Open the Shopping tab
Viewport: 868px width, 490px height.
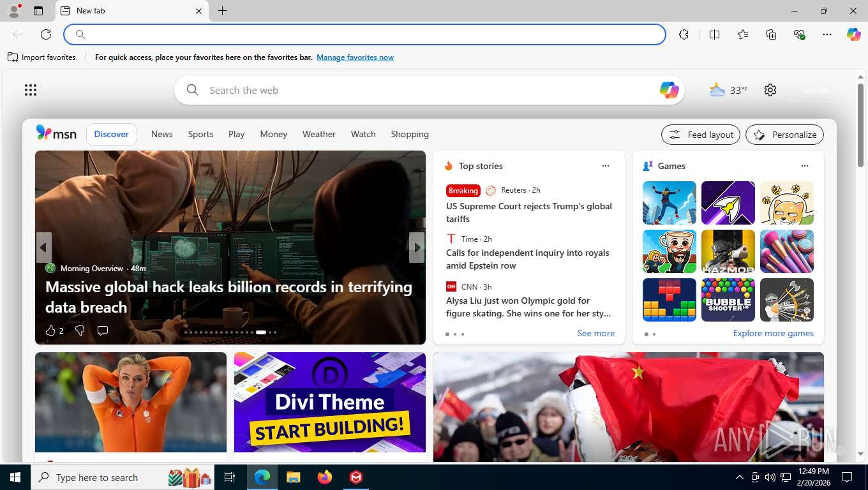[410, 134]
